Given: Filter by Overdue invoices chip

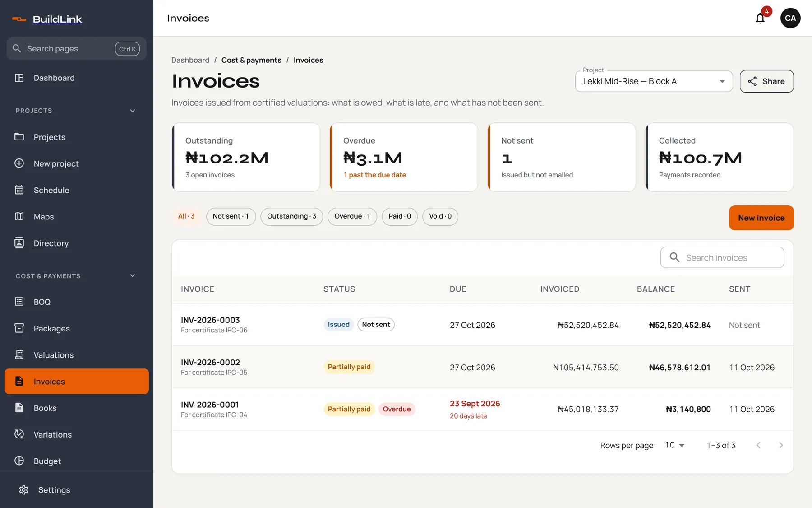Looking at the screenshot, I should click(352, 216).
